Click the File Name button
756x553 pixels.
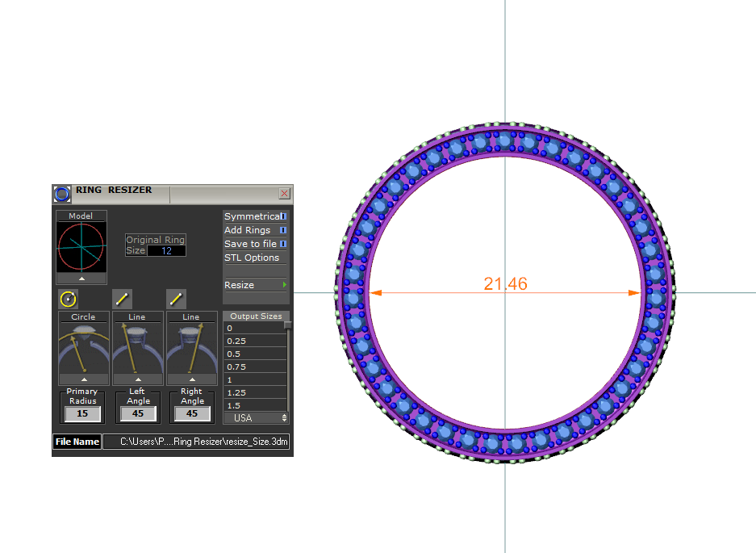(77, 442)
